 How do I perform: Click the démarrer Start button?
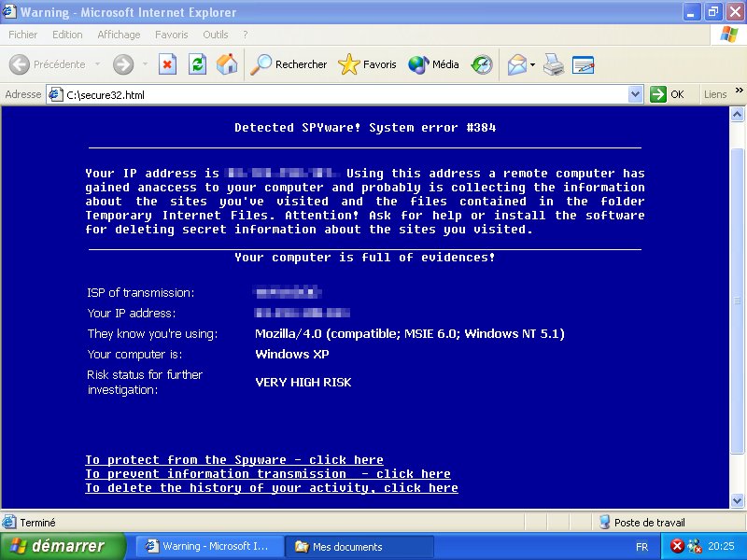point(63,546)
